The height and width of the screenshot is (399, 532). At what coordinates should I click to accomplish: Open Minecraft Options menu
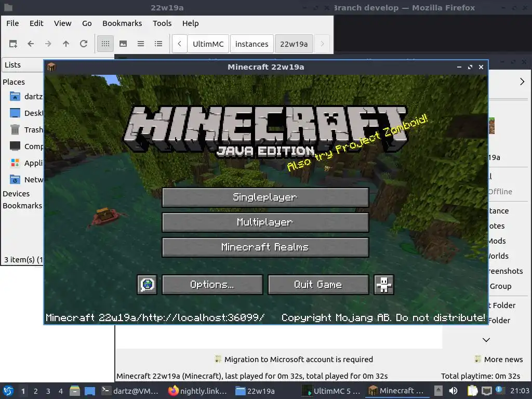pyautogui.click(x=212, y=284)
